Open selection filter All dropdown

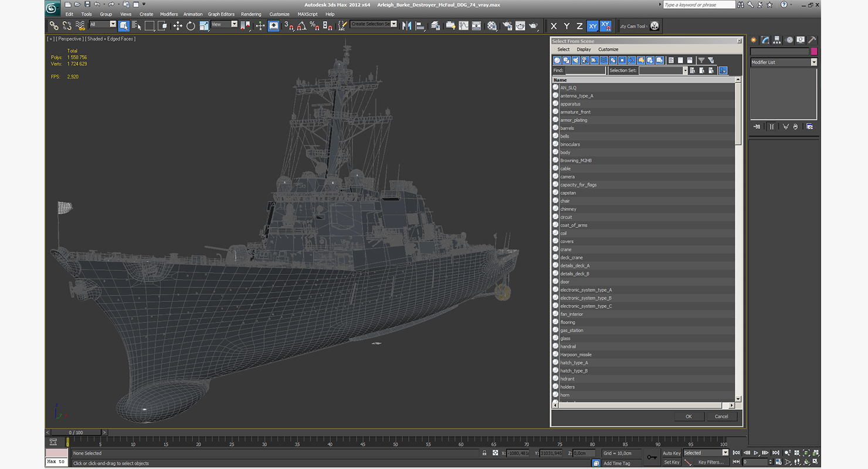click(x=103, y=24)
